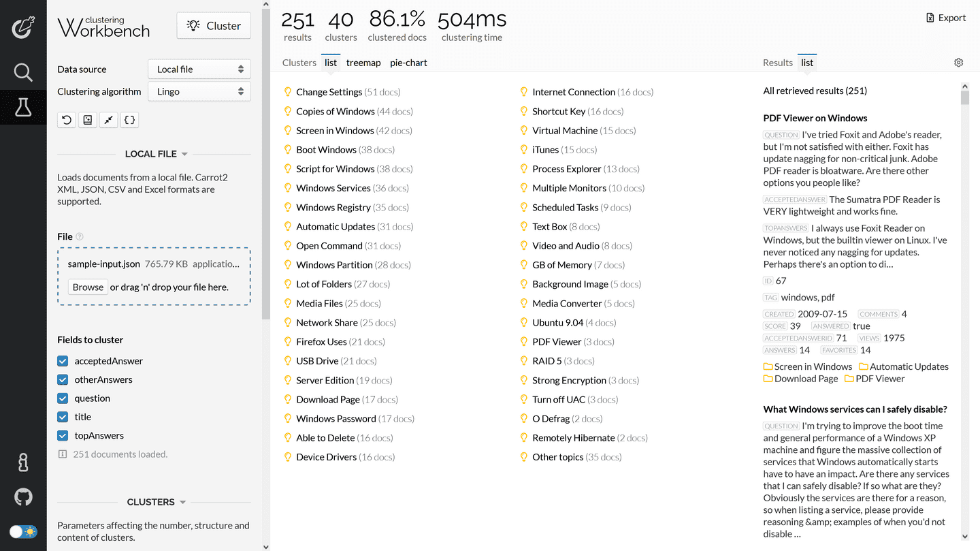The height and width of the screenshot is (551, 980).
Task: Uncheck the acceptedAnswer field checkbox
Action: [x=63, y=361]
